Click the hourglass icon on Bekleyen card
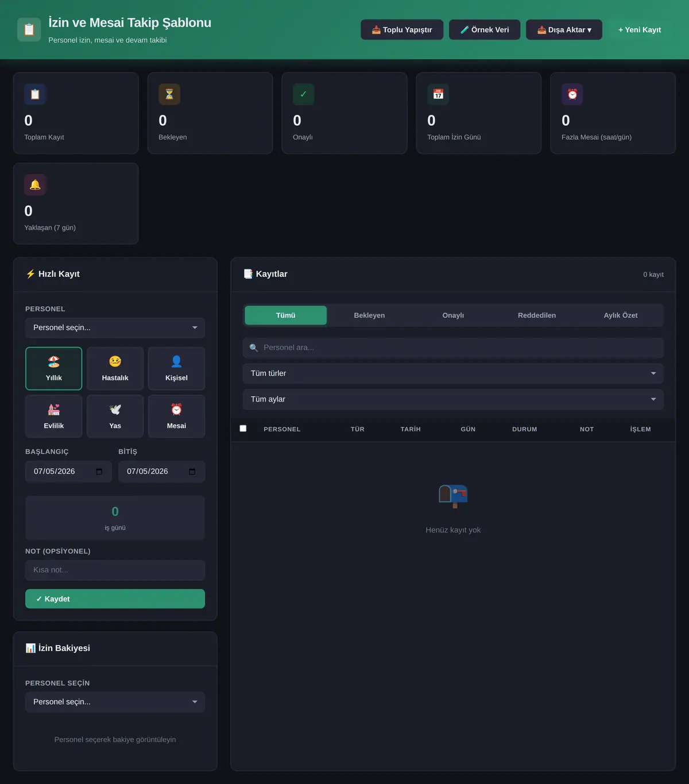689x784 pixels. click(169, 94)
